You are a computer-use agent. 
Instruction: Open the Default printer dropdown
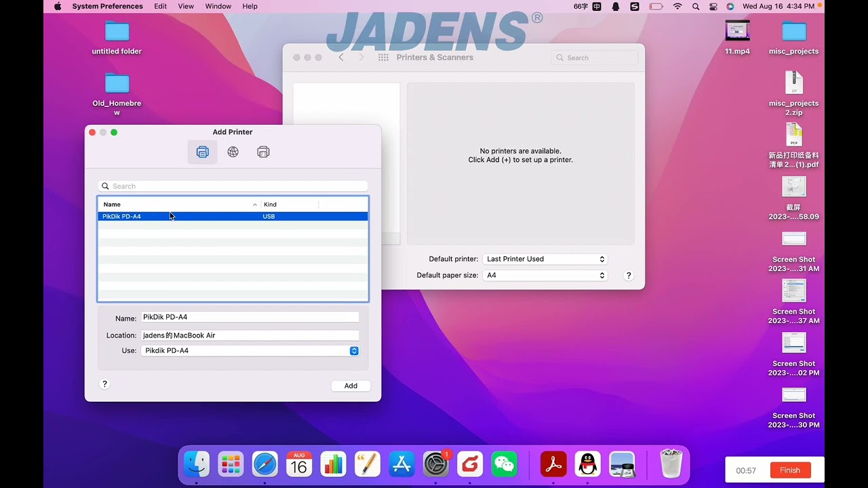pyautogui.click(x=545, y=259)
